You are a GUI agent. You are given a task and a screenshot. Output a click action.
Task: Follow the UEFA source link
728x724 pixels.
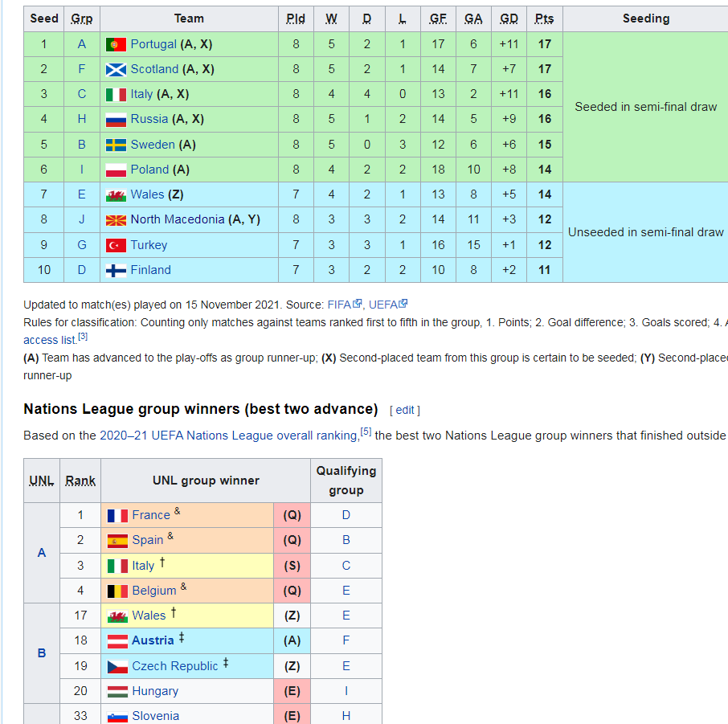point(384,305)
